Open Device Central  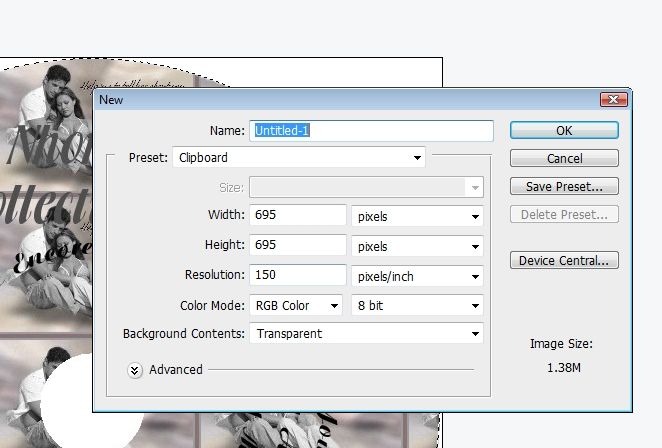tap(564, 261)
